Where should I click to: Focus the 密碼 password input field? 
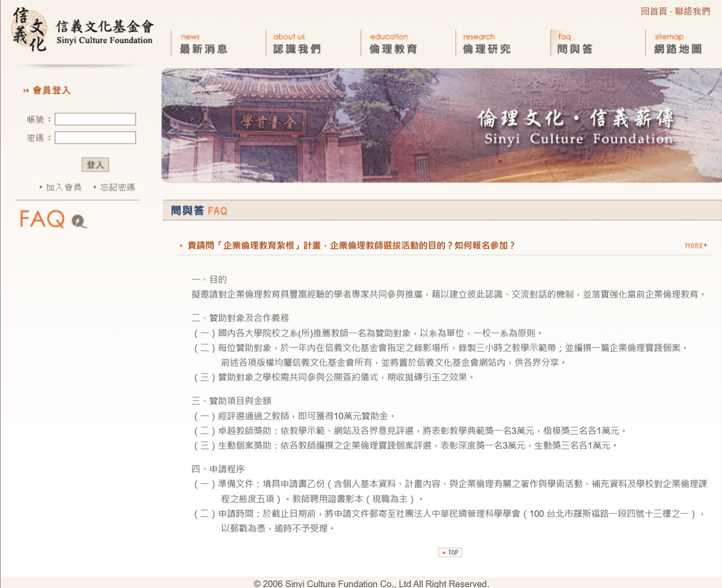[x=95, y=138]
